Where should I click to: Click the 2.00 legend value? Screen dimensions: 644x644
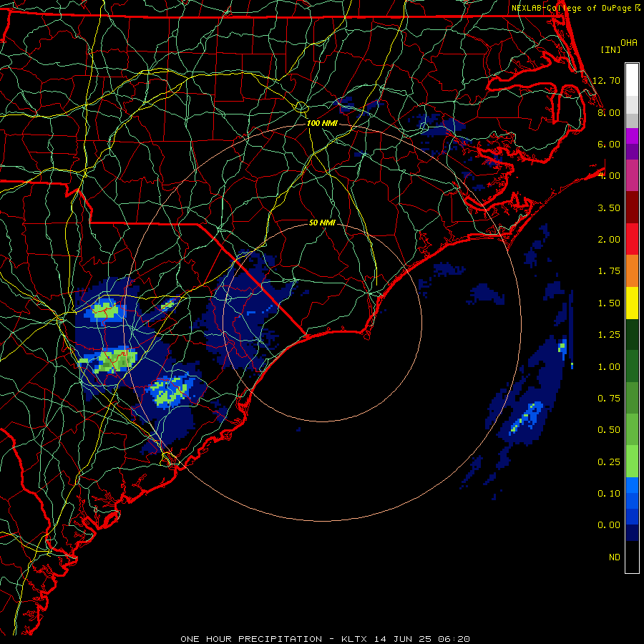coord(609,240)
